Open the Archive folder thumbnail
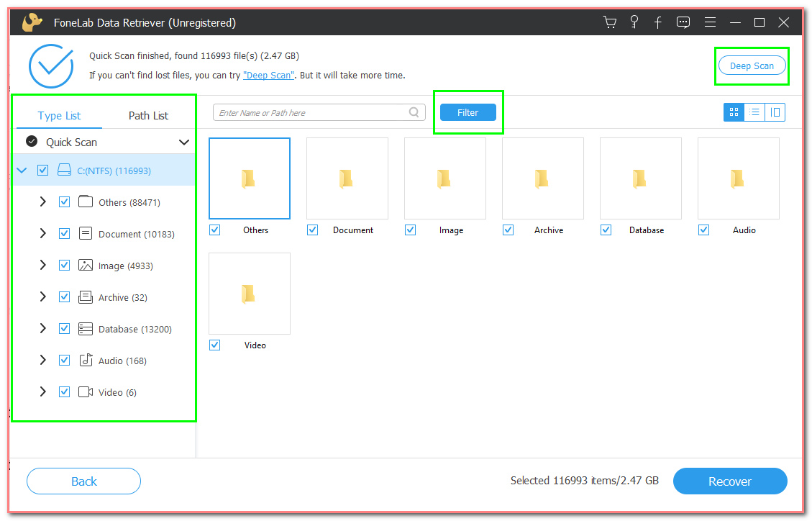 click(x=543, y=178)
